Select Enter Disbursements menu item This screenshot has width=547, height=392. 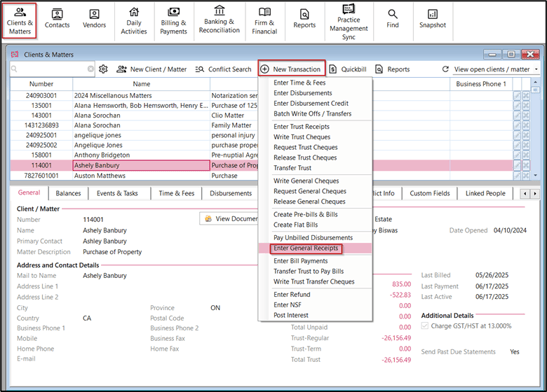click(302, 93)
